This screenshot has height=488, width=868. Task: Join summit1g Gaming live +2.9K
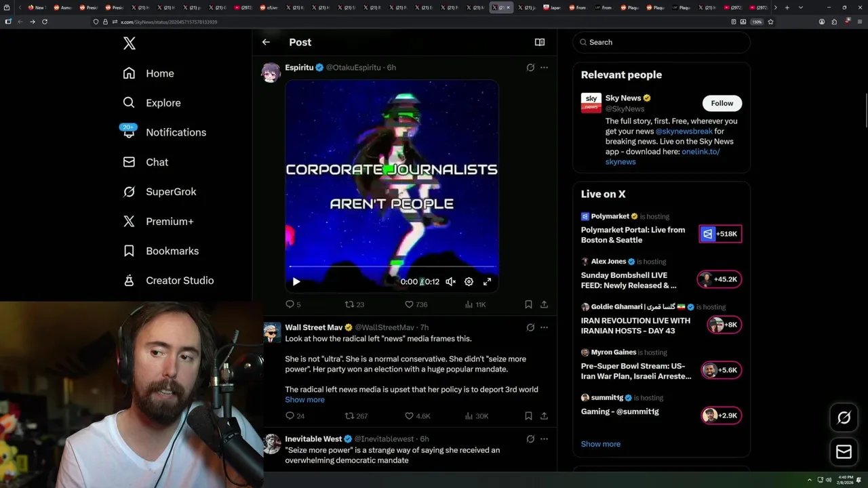click(x=721, y=415)
